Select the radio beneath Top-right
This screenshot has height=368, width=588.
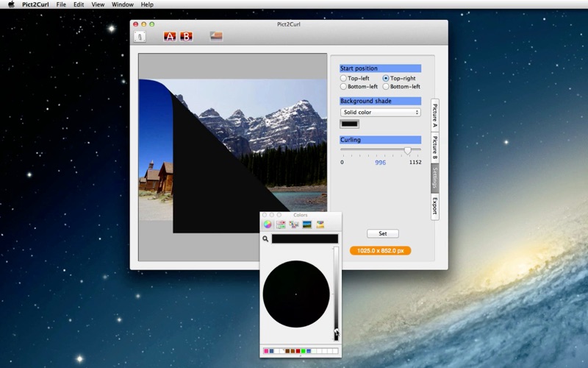coord(385,86)
